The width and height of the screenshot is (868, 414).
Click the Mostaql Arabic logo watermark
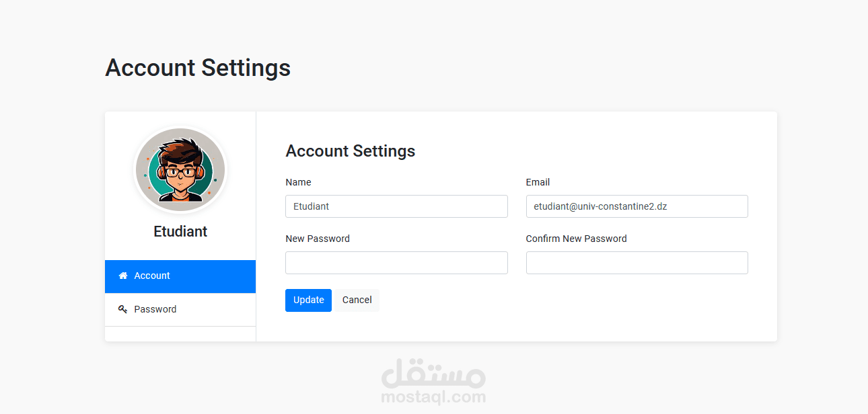[433, 373]
